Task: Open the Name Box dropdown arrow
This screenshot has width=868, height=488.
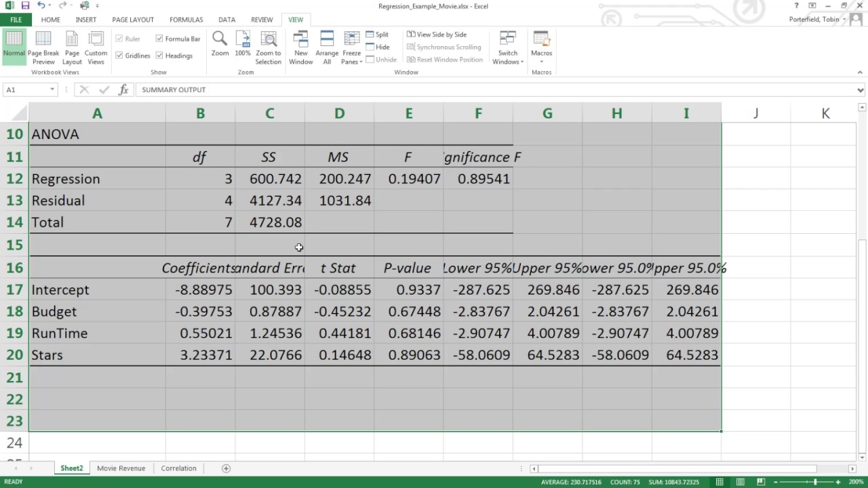Action: [52, 89]
